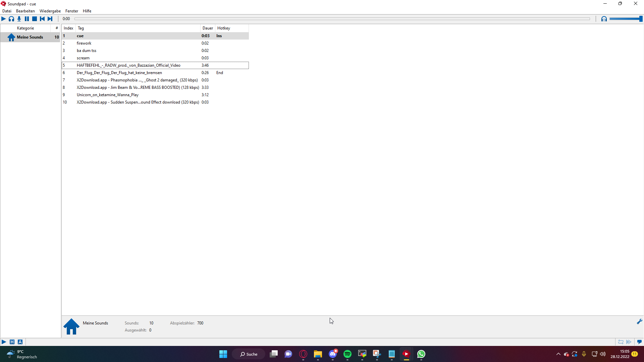Toggle the 'H' hotkeys button in status bar
644x362 pixels.
12,342
